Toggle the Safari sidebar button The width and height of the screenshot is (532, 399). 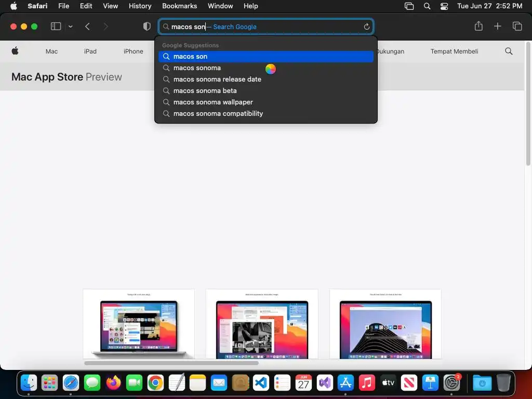coord(56,26)
